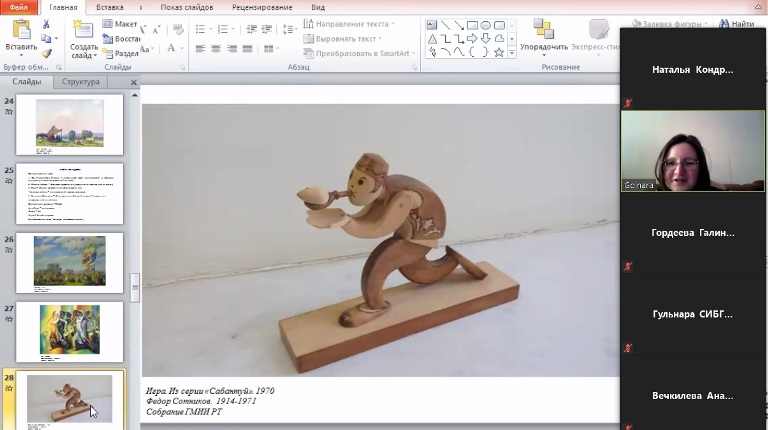Toggle right text alignment

pos(232,49)
